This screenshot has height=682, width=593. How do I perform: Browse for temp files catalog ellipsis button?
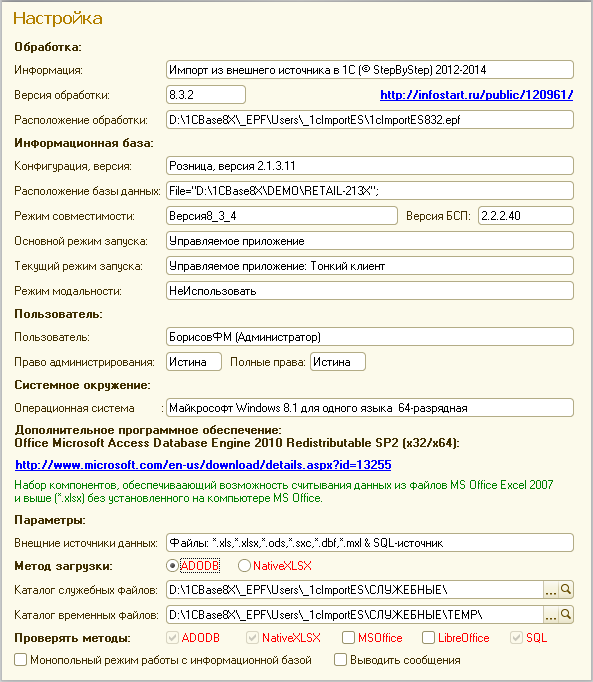pos(551,615)
